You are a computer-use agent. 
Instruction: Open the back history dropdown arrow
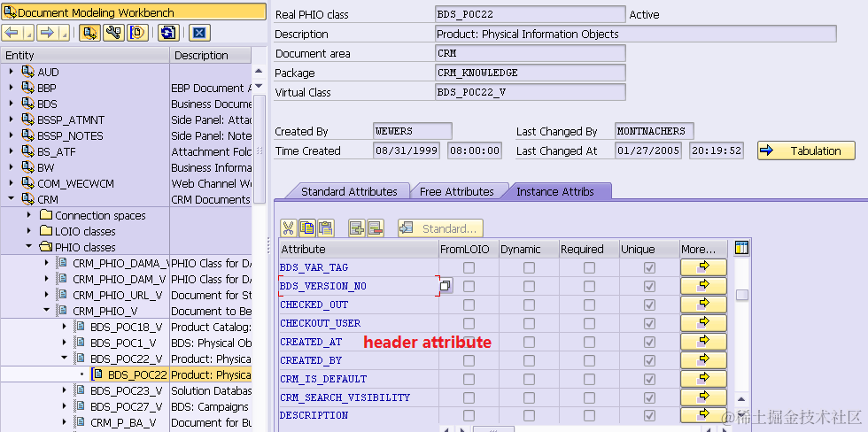click(x=28, y=33)
